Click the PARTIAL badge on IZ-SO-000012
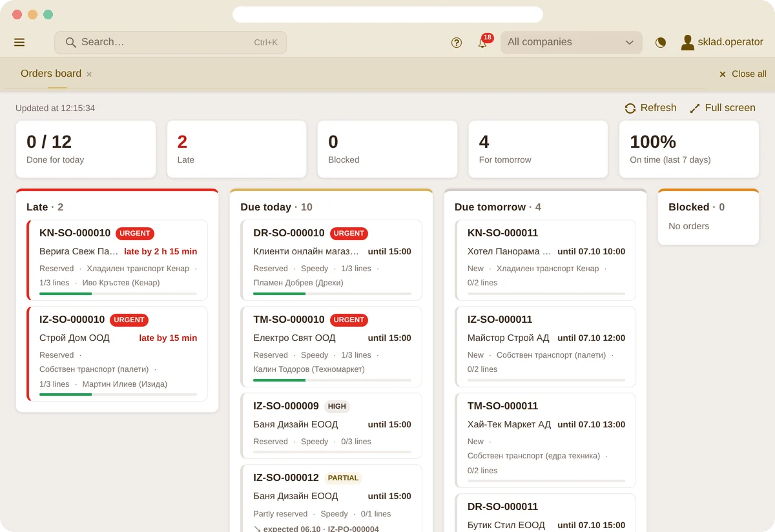 coord(343,478)
